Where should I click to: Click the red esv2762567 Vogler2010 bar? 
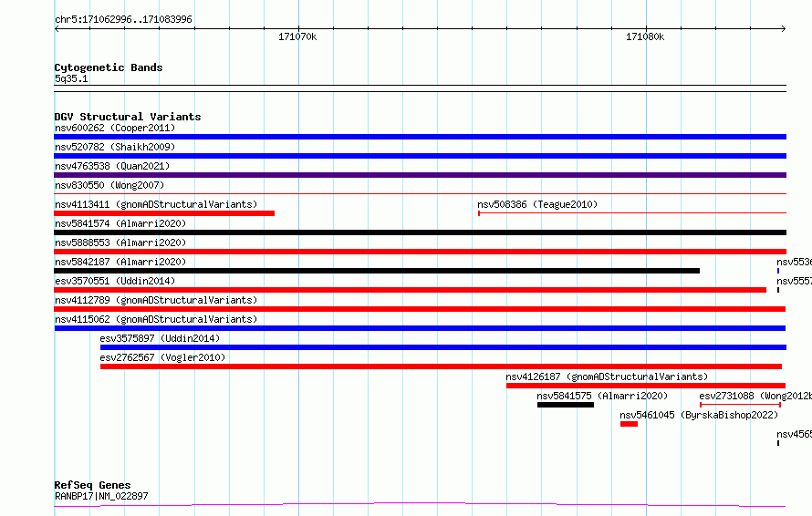(x=441, y=366)
